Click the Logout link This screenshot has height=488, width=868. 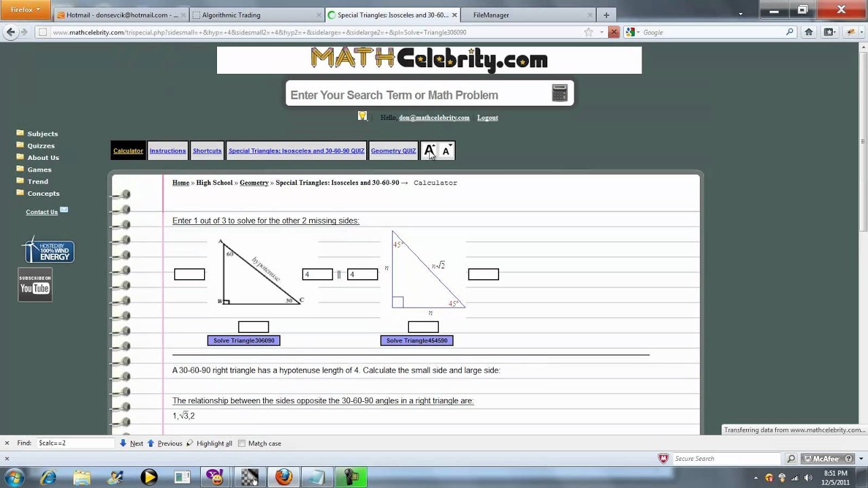coord(488,118)
